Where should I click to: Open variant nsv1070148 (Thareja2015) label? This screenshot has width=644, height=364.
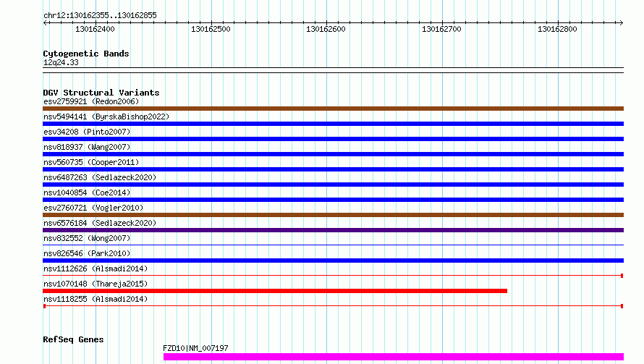(x=96, y=284)
